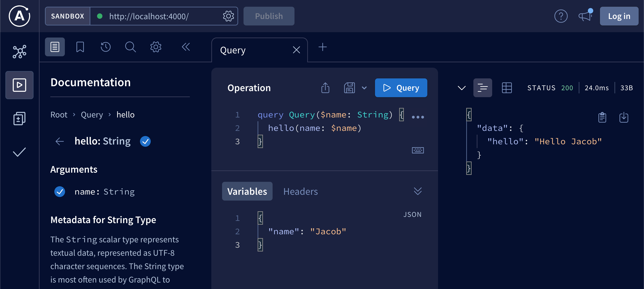Open the operation history panel
This screenshot has width=644, height=289.
coord(105,47)
